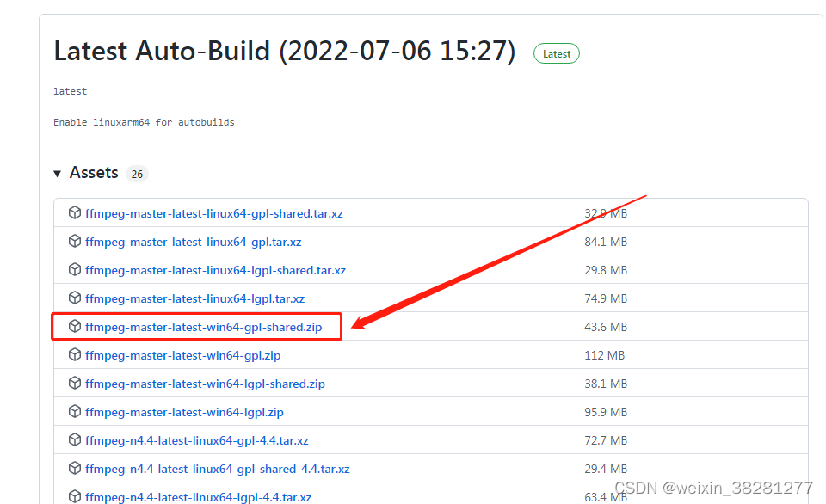Click package icon beside linux64-gpl-shared.tar.xz

(x=75, y=212)
